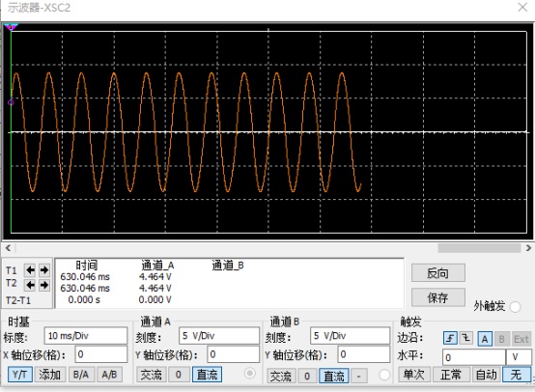The height and width of the screenshot is (392, 535).
Task: Move cursor T1 right with arrow
Action: (x=44, y=270)
